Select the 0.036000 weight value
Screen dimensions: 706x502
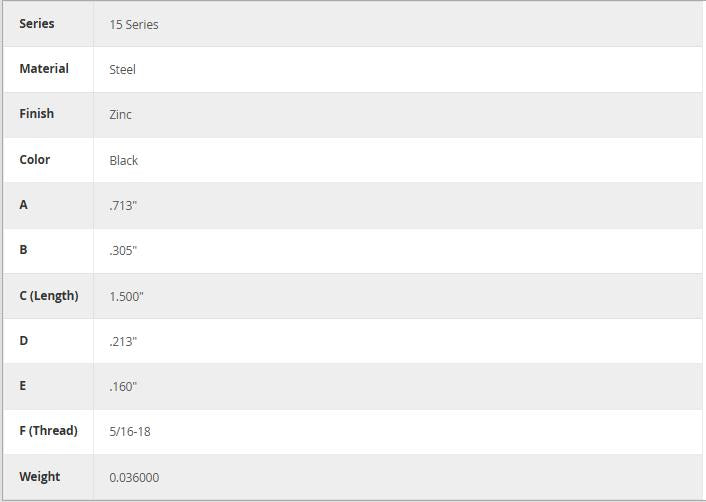[134, 477]
